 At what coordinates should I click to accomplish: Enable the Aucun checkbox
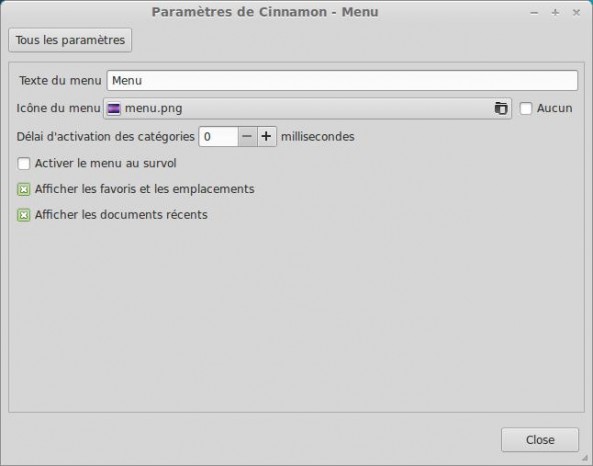coord(526,109)
